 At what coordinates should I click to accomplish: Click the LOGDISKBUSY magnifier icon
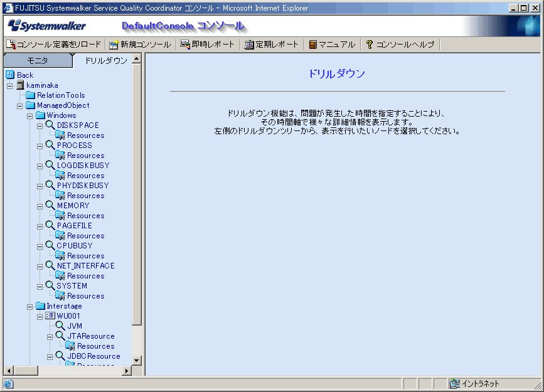[x=50, y=165]
